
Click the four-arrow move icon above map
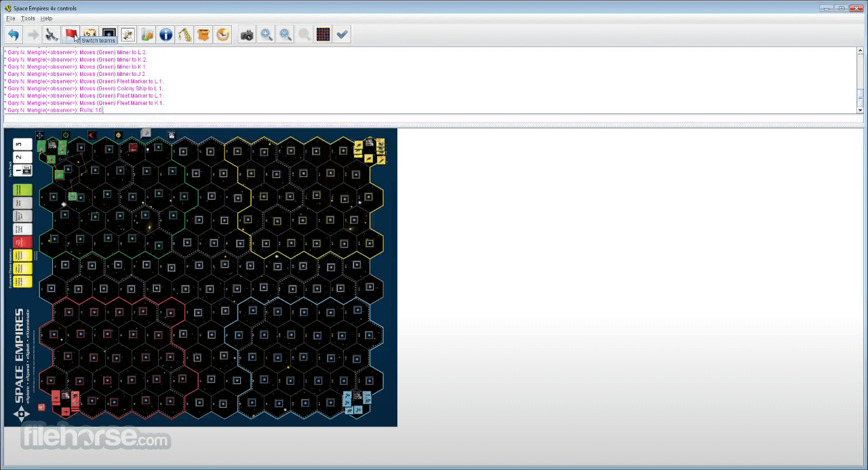click(39, 135)
